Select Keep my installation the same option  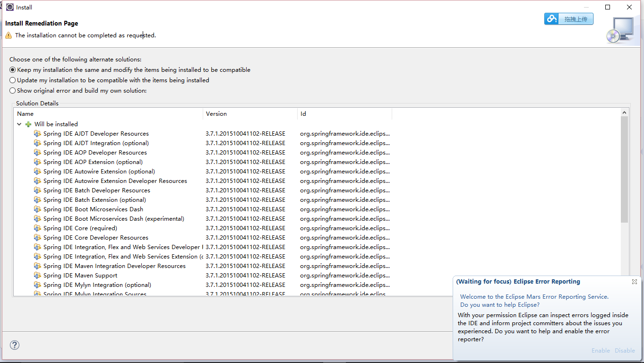tap(130, 70)
